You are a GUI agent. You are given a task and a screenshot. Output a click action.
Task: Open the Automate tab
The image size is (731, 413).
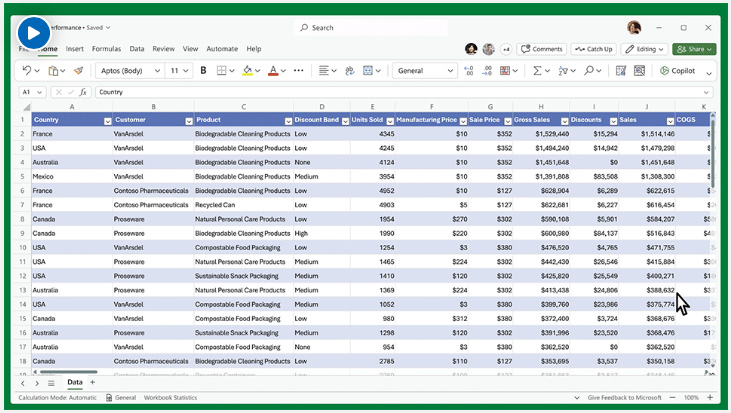pos(222,49)
